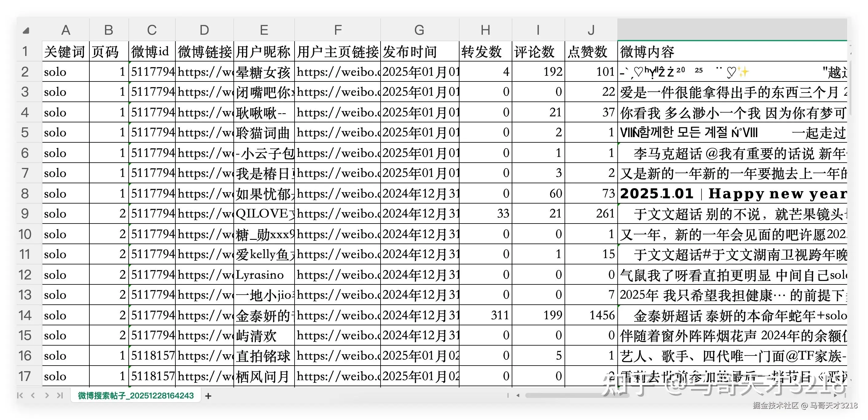Open weibo link in cell D2
Screen dimensions: 868x420
tap(204, 72)
